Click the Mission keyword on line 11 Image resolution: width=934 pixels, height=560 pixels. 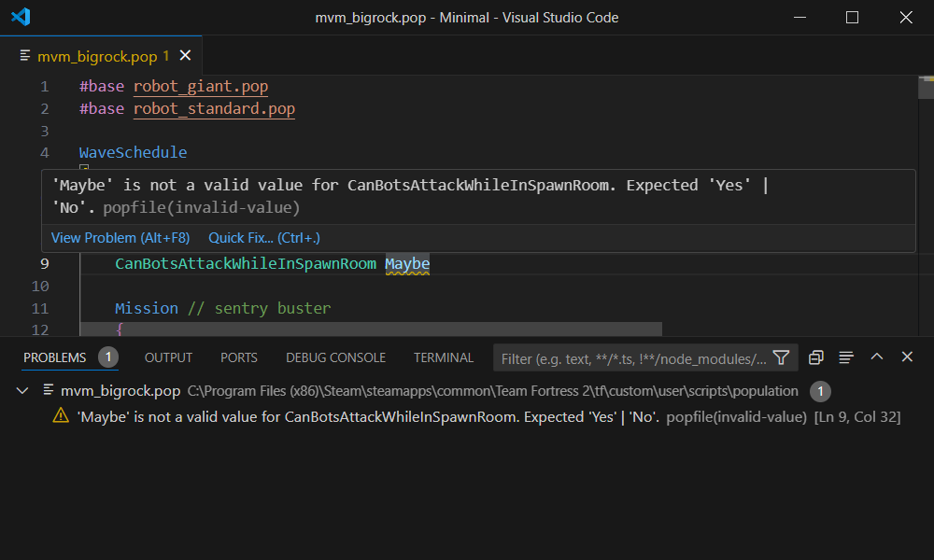[x=147, y=308]
